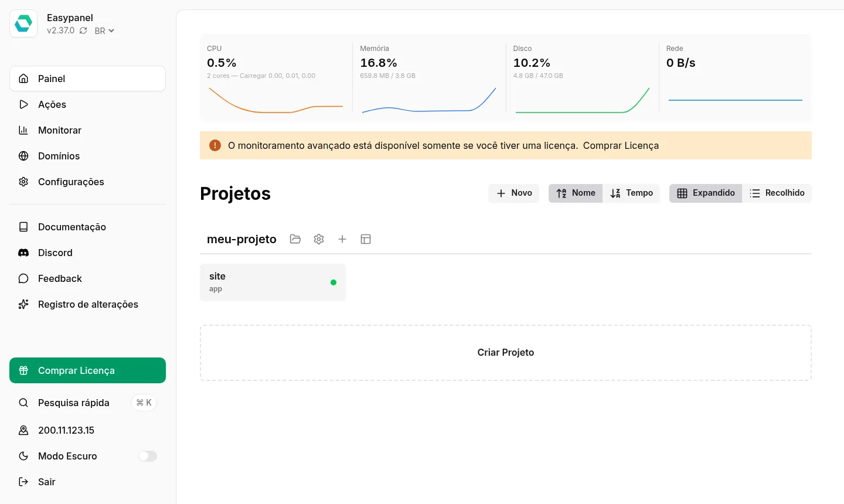
Task: Open the Monitorar page
Action: 87,130
